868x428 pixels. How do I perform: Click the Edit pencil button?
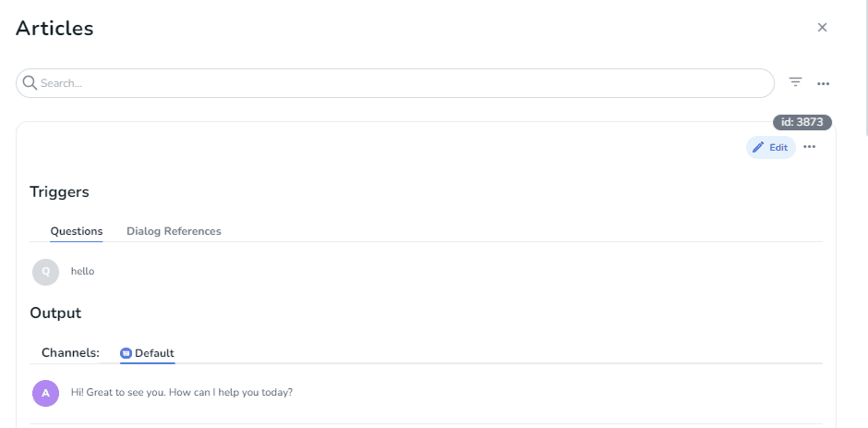click(x=770, y=148)
